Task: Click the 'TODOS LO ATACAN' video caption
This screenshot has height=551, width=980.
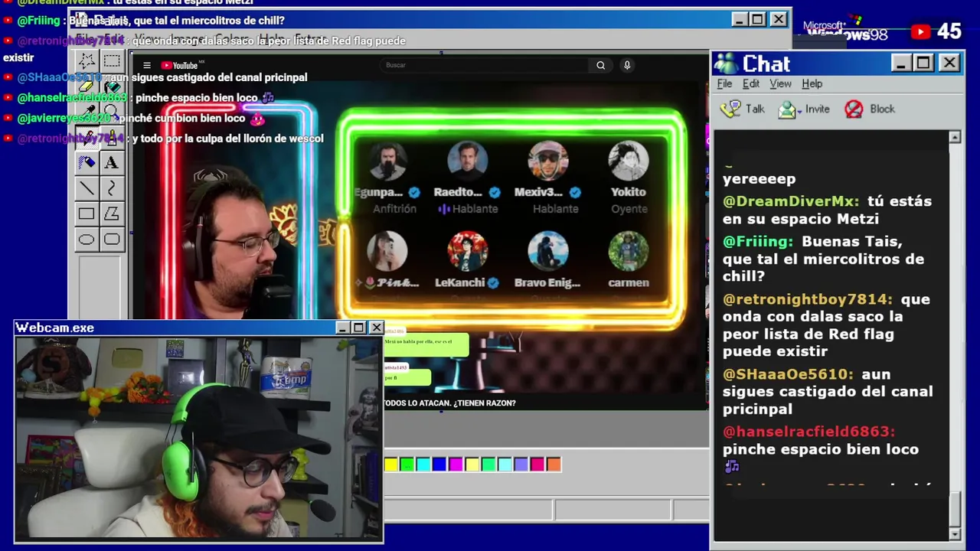Action: pos(449,403)
